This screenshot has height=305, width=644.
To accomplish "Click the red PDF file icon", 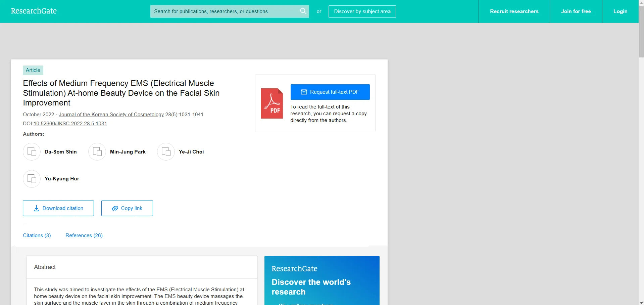I will [272, 103].
